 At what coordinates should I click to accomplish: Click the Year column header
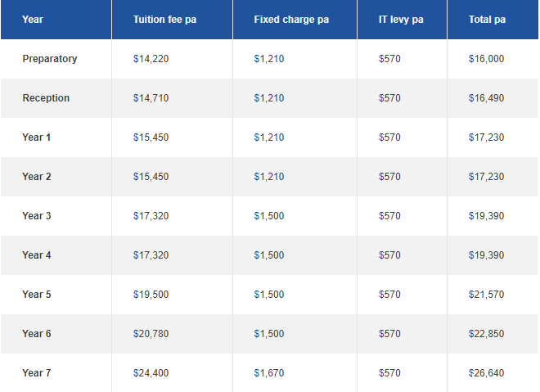point(33,20)
